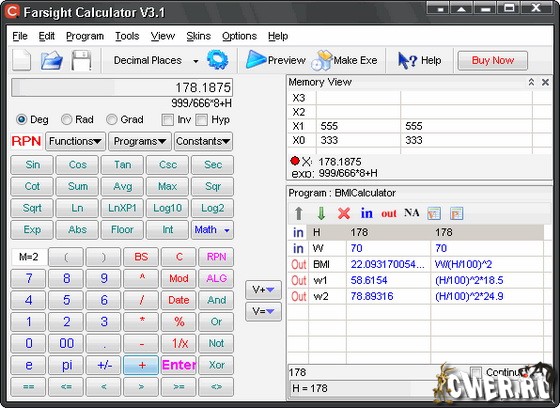This screenshot has height=408, width=560.
Task: Click the red RPN mode indicator
Action: (26, 141)
